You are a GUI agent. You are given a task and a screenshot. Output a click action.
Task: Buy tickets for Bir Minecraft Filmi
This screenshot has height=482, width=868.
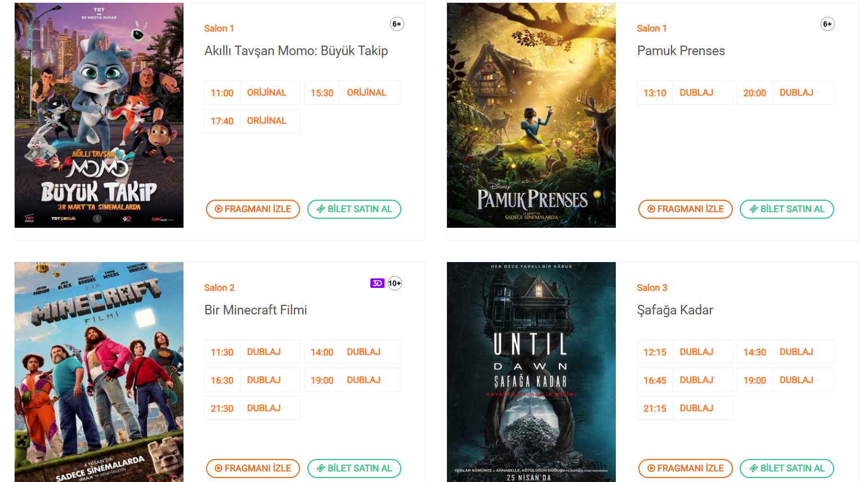click(x=354, y=469)
